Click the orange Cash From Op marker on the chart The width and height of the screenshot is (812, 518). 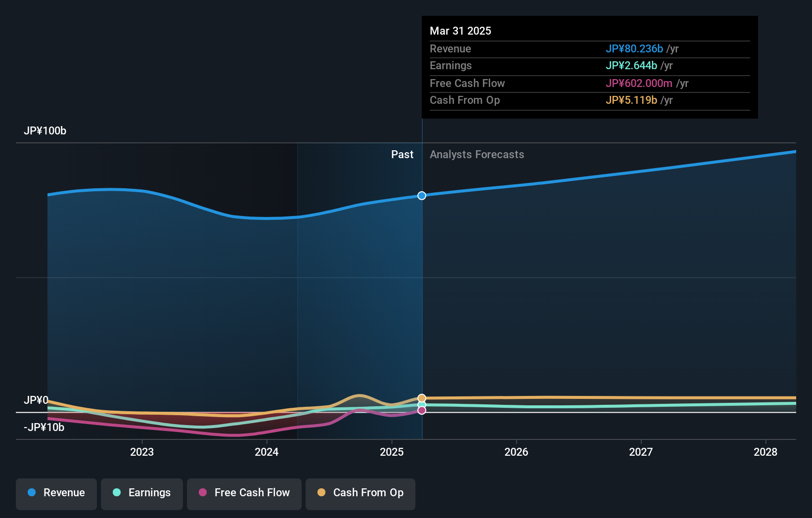click(x=422, y=398)
